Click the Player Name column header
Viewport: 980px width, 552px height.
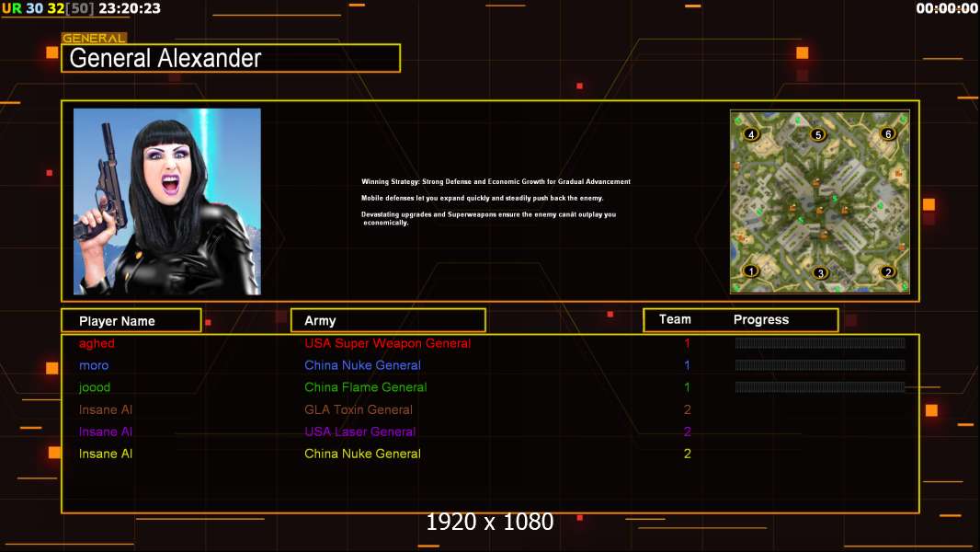click(x=131, y=321)
